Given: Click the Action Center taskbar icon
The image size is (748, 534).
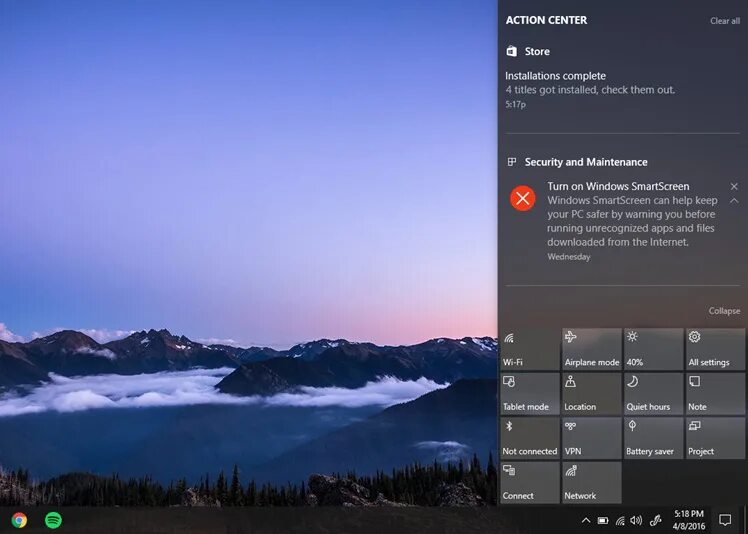Looking at the screenshot, I should tap(725, 520).
